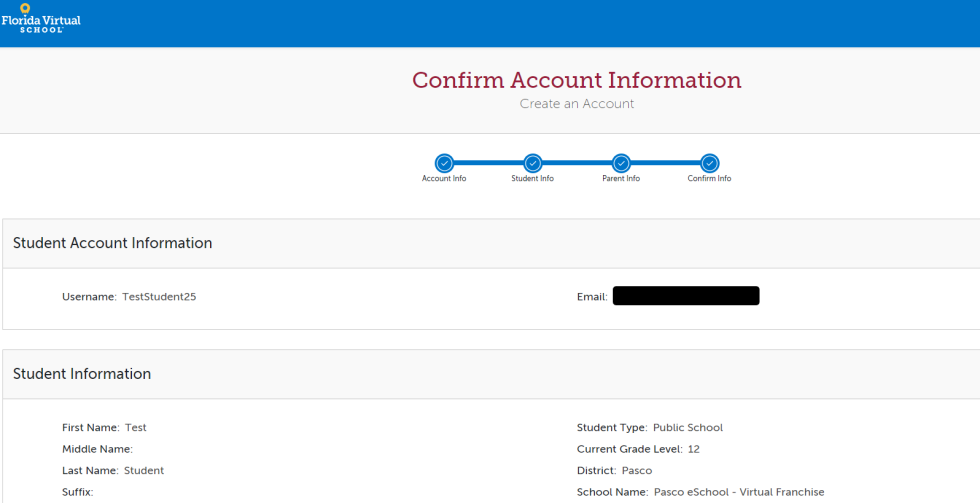The height and width of the screenshot is (503, 980).
Task: Click the Confirm Account Information page heading
Action: click(x=577, y=80)
